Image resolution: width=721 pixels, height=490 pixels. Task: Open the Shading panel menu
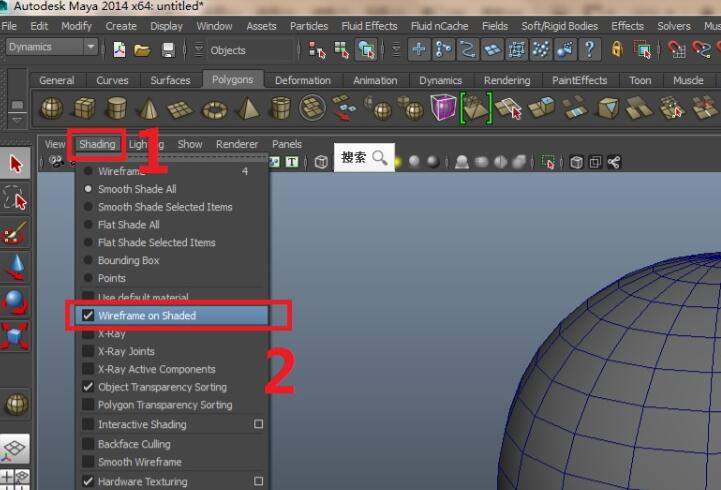coord(97,145)
